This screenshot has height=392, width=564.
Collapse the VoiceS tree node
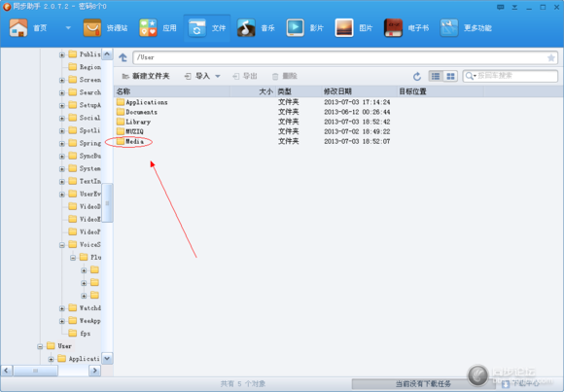62,245
